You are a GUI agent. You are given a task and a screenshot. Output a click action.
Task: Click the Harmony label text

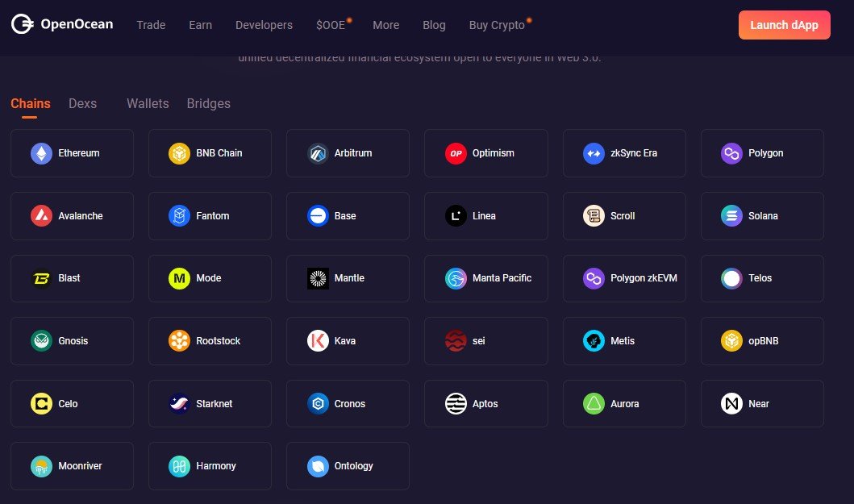tap(215, 466)
